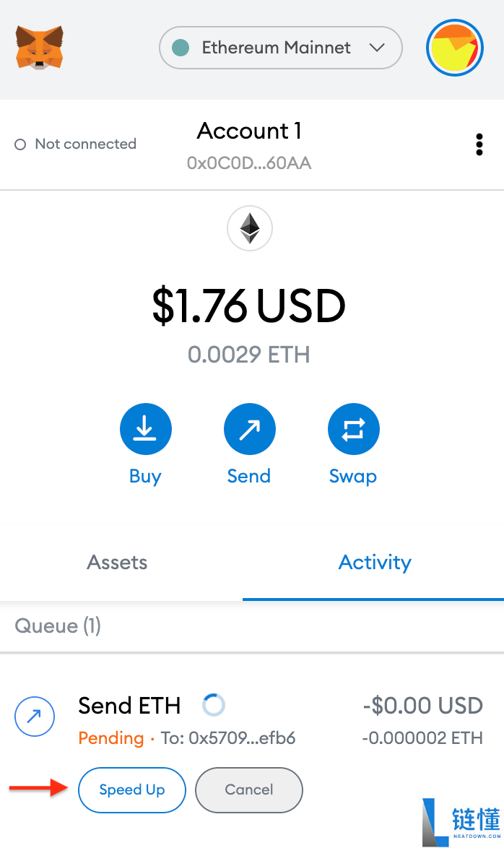Click the MetaMask fox logo
504x848 pixels.
click(x=39, y=48)
